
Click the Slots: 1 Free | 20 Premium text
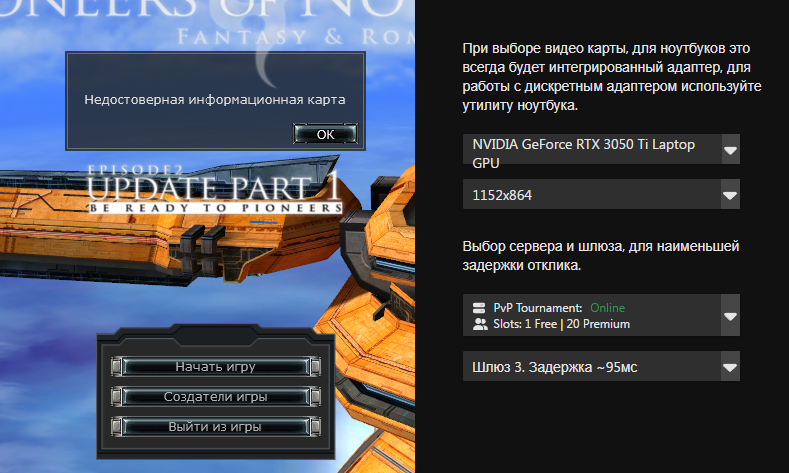tap(562, 324)
